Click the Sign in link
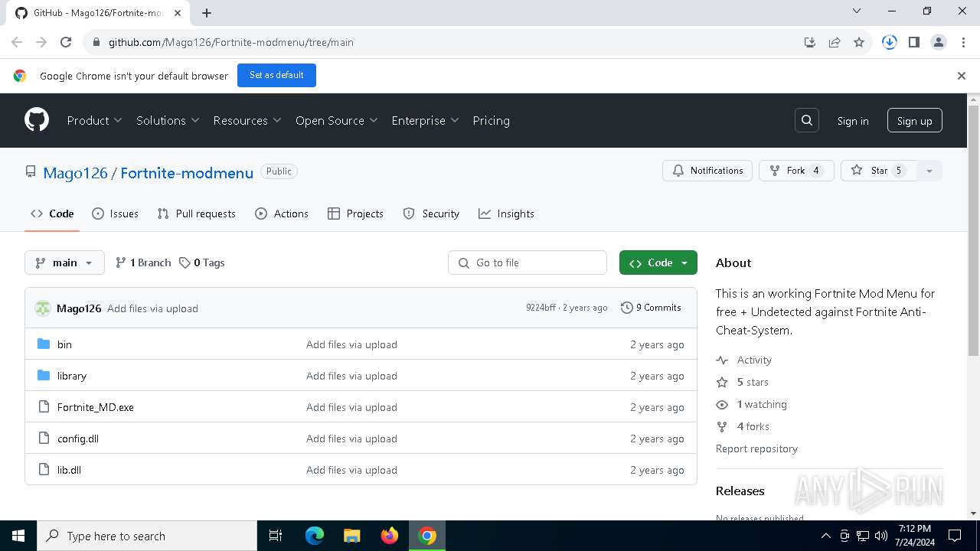Image resolution: width=980 pixels, height=551 pixels. (853, 121)
